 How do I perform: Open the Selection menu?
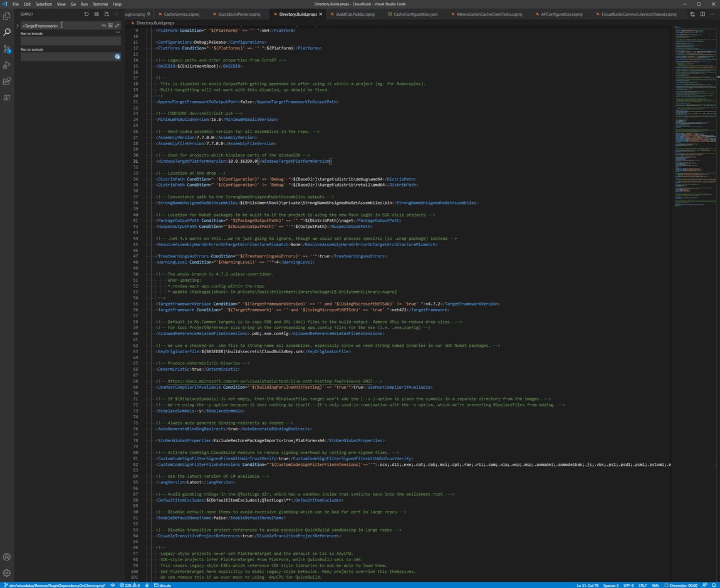[44, 4]
